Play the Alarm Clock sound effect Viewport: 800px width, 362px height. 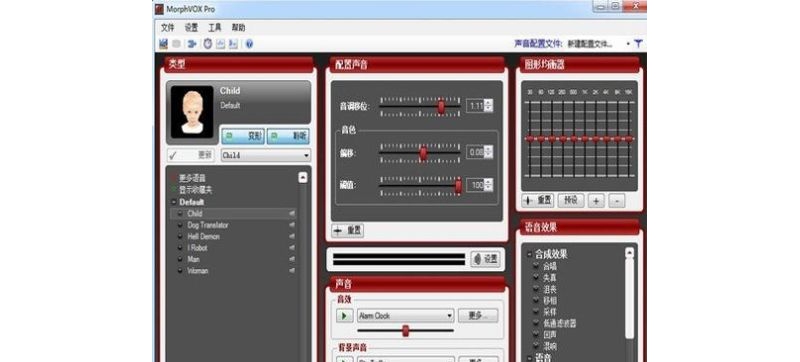tap(344, 316)
